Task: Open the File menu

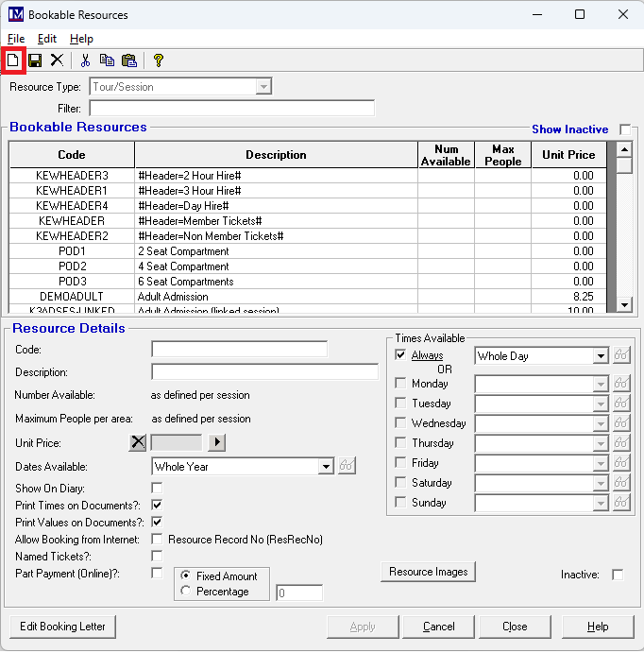Action: click(x=16, y=39)
